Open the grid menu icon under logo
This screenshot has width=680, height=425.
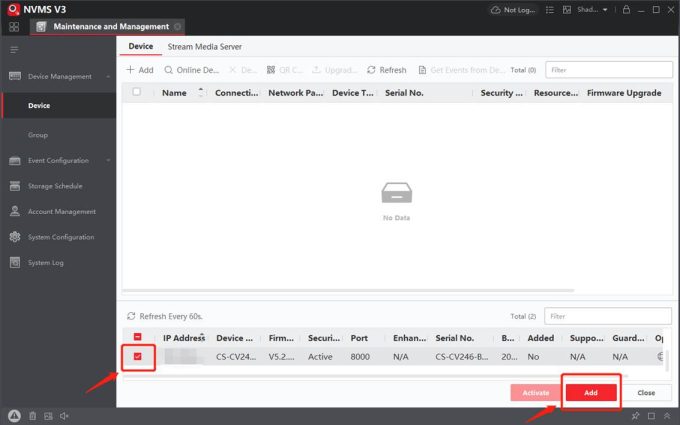click(14, 26)
